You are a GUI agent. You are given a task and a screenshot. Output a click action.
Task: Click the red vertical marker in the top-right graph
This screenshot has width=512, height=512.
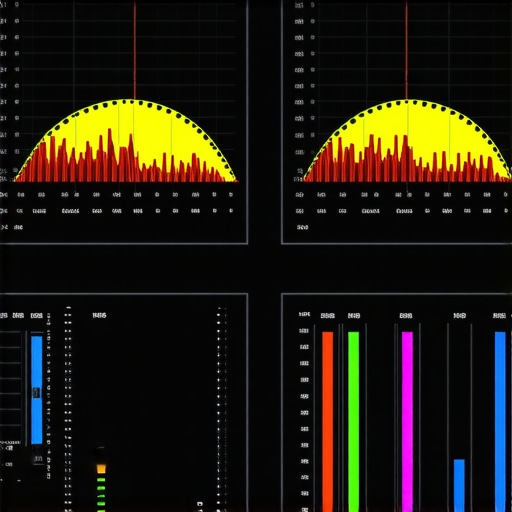(x=406, y=50)
